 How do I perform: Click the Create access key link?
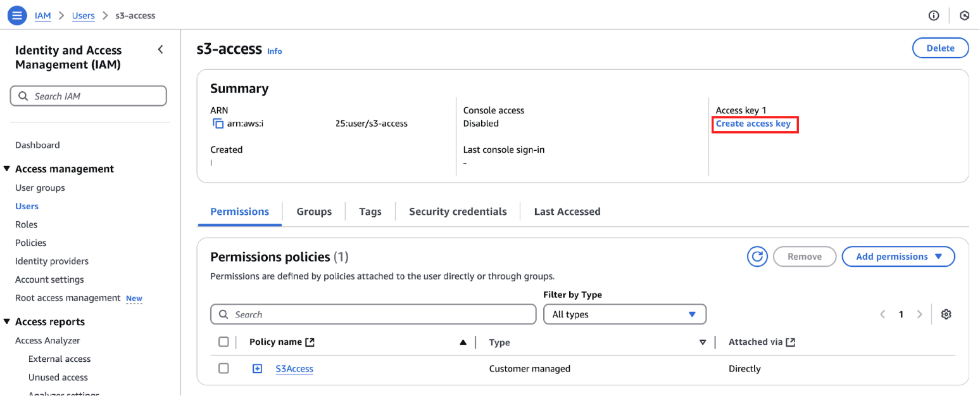753,124
